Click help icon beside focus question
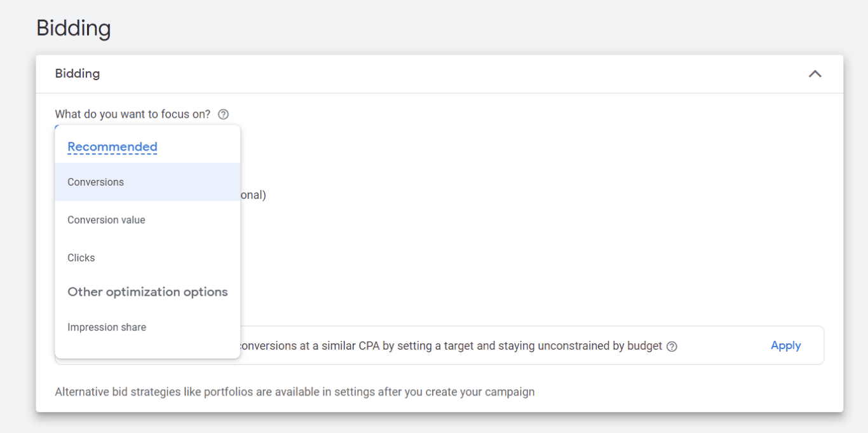Image resolution: width=868 pixels, height=433 pixels. [223, 114]
